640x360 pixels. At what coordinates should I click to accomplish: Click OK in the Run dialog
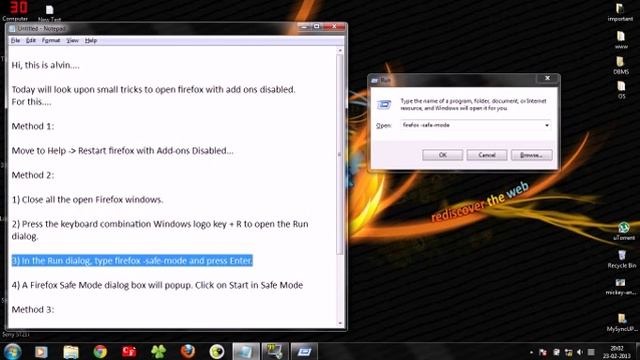(442, 155)
